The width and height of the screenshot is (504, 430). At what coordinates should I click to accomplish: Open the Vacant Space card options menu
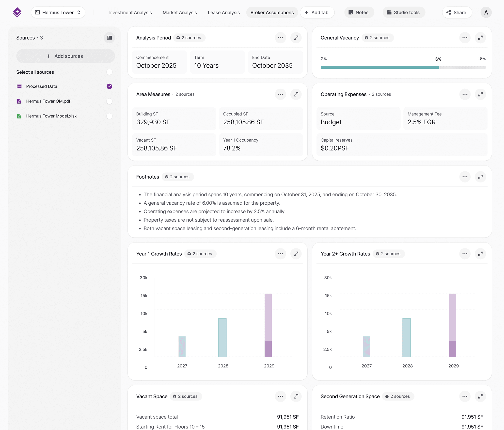280,396
